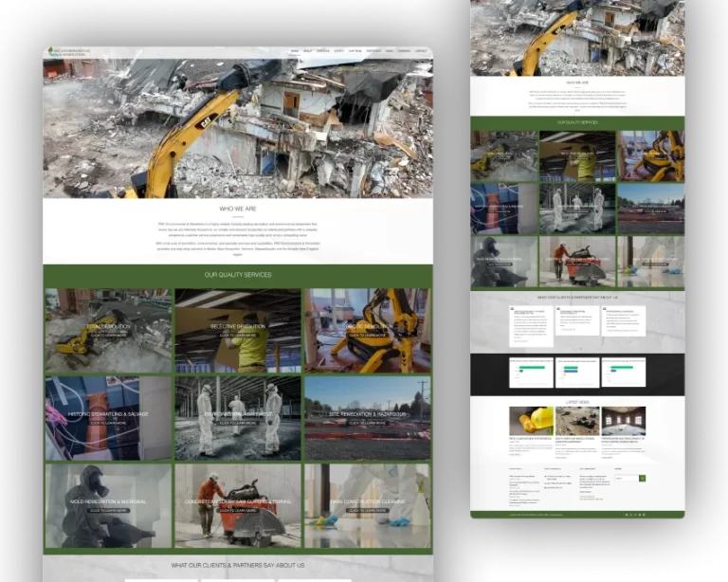Click learn more on Selective Demolition, large preview

coord(237,336)
